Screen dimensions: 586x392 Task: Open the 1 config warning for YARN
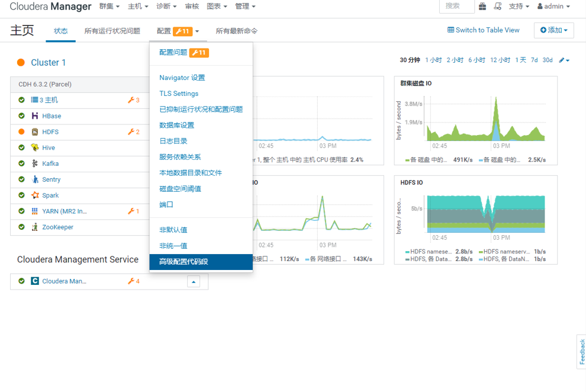pyautogui.click(x=134, y=211)
